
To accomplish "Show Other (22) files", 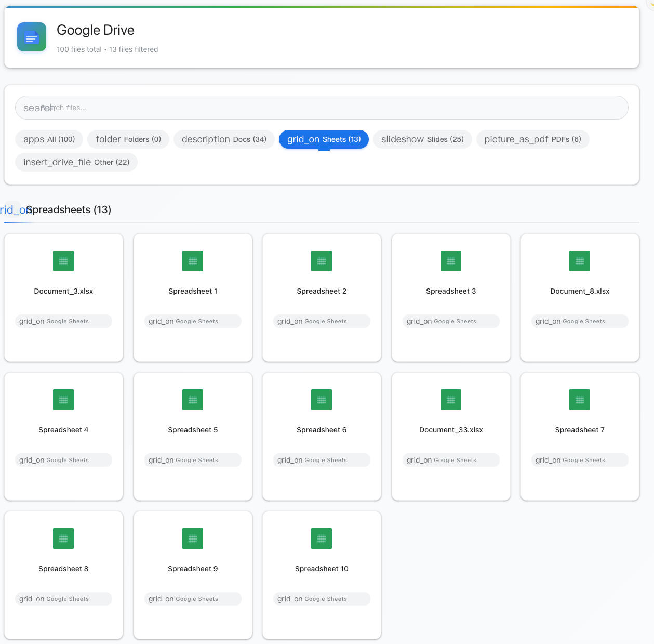I will [x=76, y=162].
